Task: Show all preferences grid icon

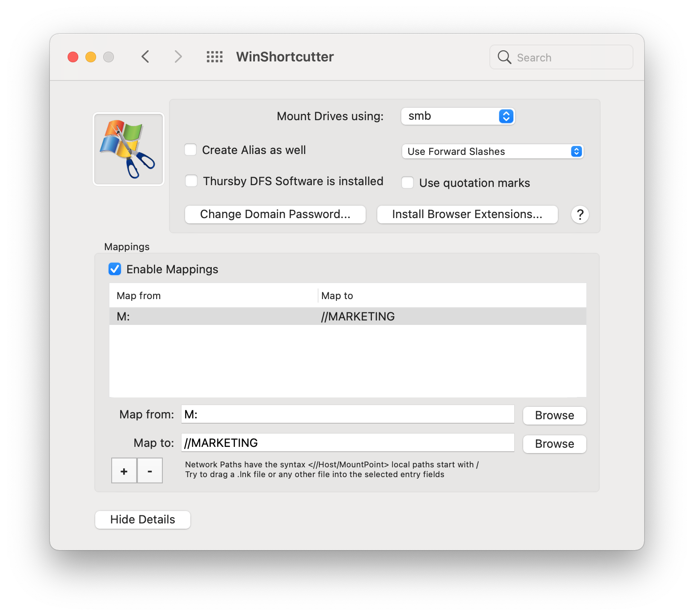Action: [214, 57]
